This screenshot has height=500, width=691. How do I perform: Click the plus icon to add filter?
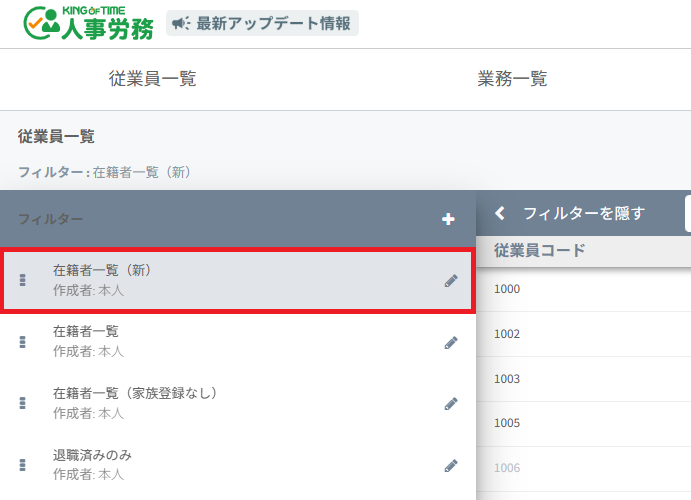tap(448, 219)
